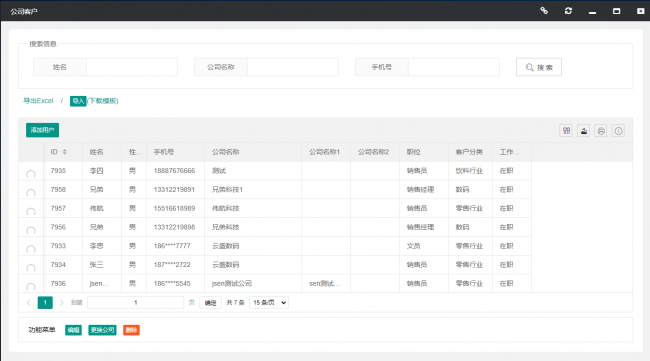Focus the 公司名称 search input field

293,67
